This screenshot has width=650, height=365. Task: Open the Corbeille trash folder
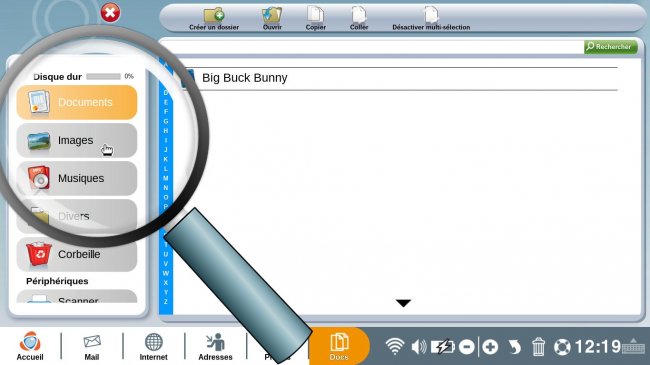pyautogui.click(x=77, y=254)
